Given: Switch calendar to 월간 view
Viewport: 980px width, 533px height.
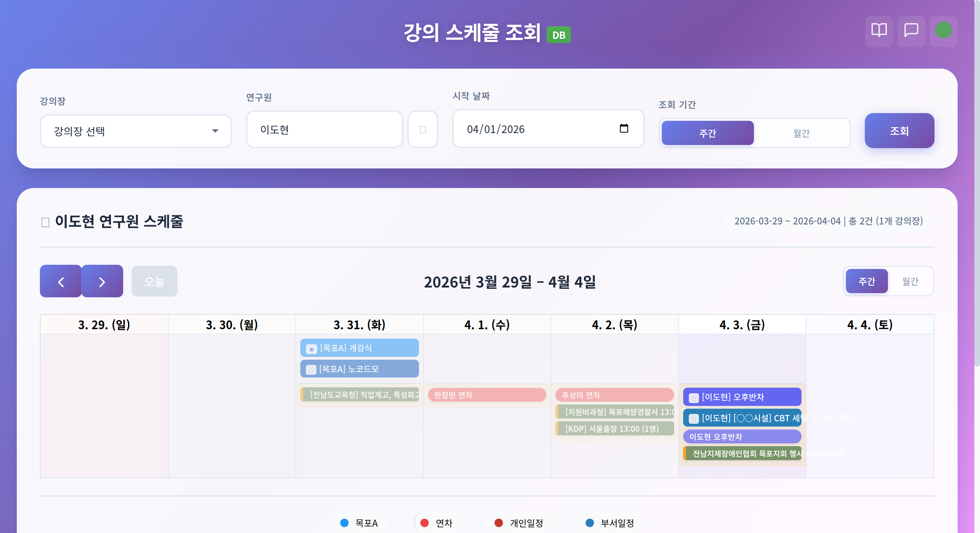Looking at the screenshot, I should coord(910,281).
